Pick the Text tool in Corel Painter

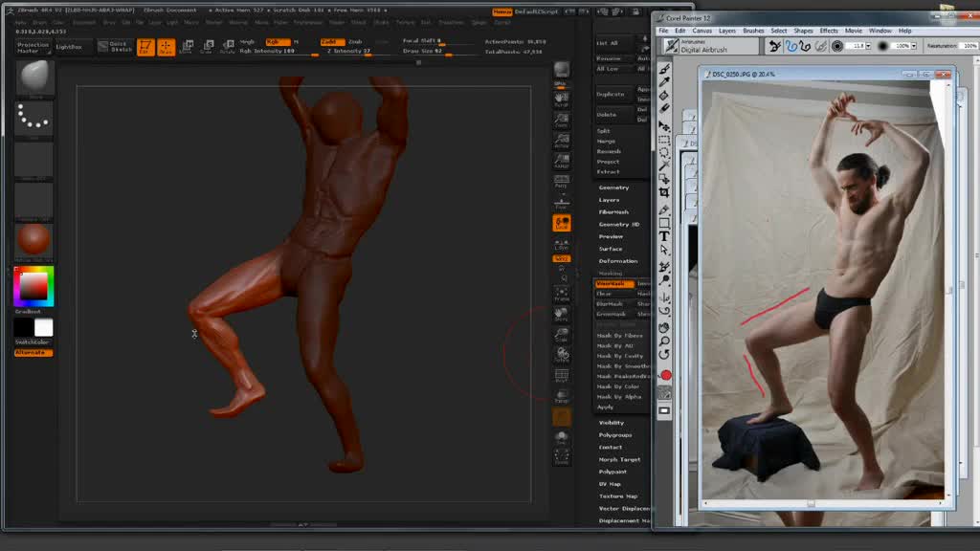pos(664,236)
